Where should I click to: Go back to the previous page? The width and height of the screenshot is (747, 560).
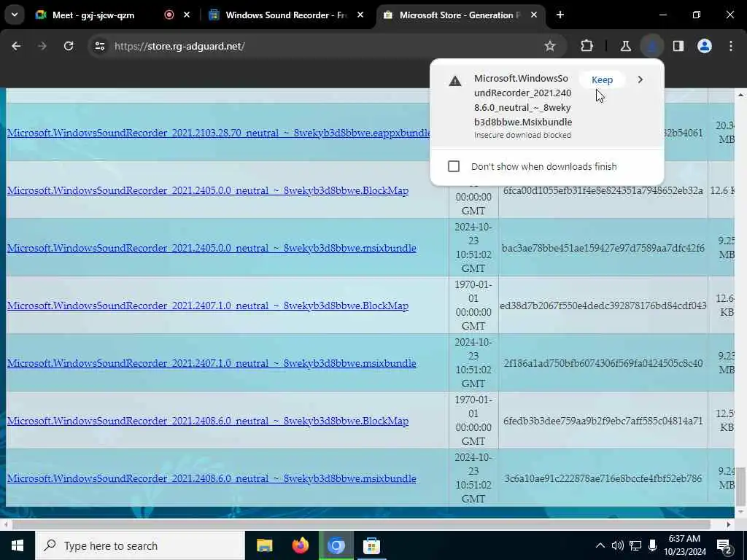16,46
